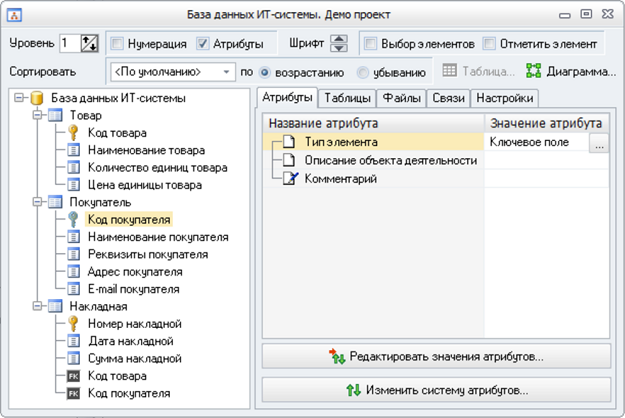Click the level sort arrows icon
This screenshot has width=625, height=418.
[89, 43]
